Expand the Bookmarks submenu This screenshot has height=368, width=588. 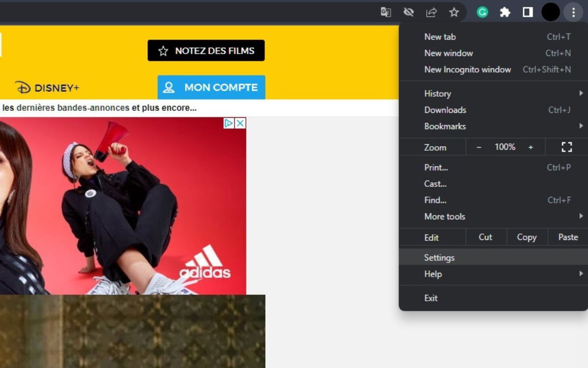[493, 126]
